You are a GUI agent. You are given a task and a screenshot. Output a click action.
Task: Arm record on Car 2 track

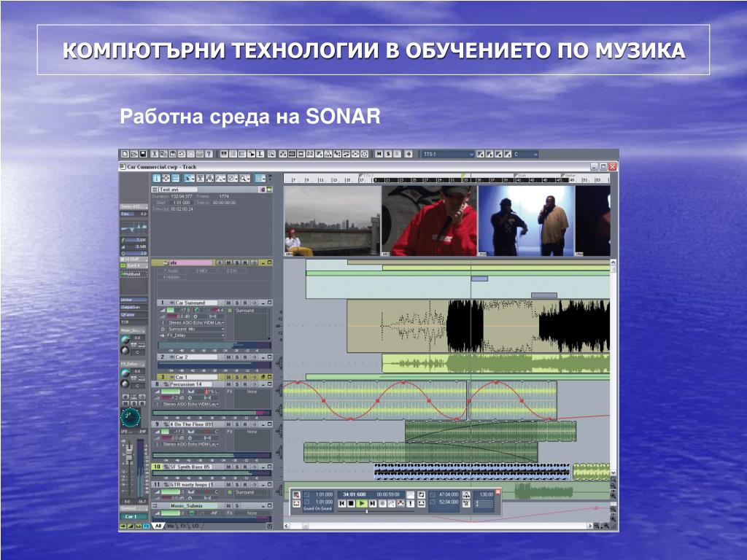coord(245,357)
